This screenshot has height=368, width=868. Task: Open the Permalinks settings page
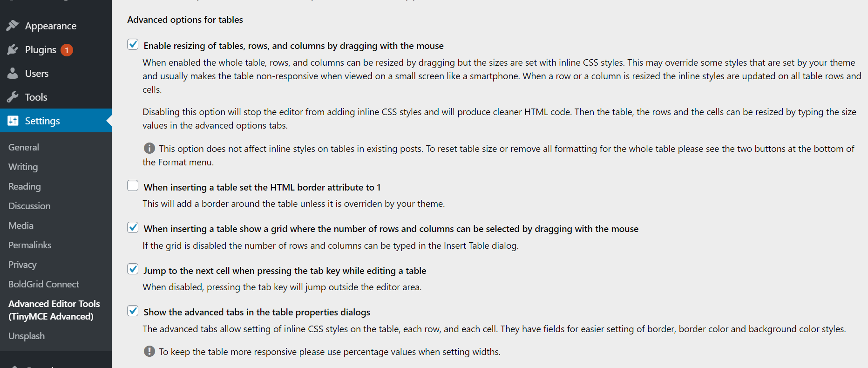(x=29, y=245)
